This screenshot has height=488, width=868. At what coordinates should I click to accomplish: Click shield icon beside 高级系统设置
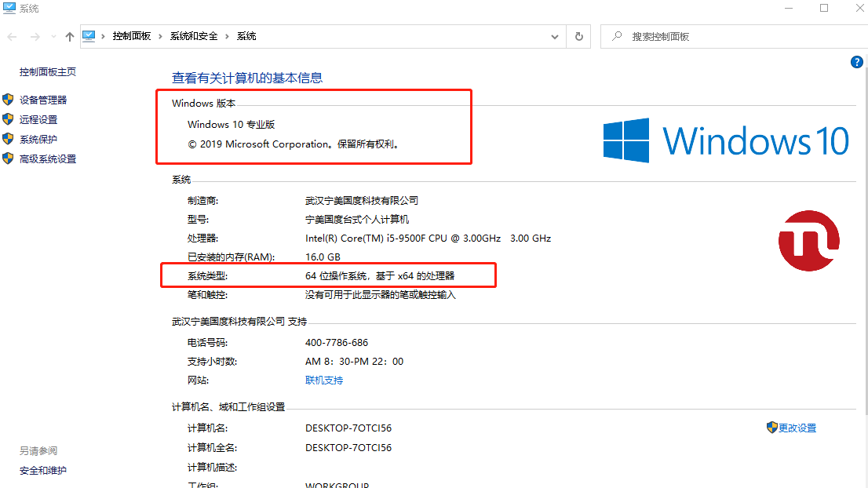[x=8, y=158]
